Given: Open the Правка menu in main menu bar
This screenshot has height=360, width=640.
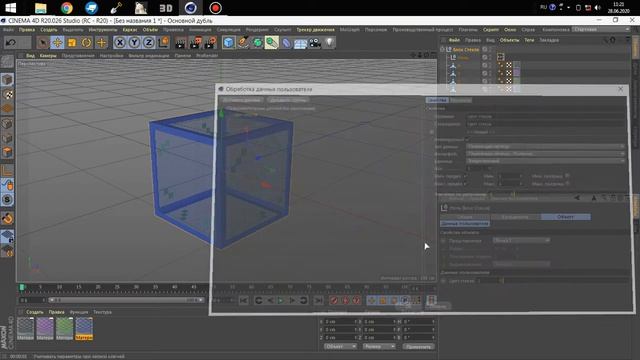Looking at the screenshot, I should pyautogui.click(x=27, y=30).
